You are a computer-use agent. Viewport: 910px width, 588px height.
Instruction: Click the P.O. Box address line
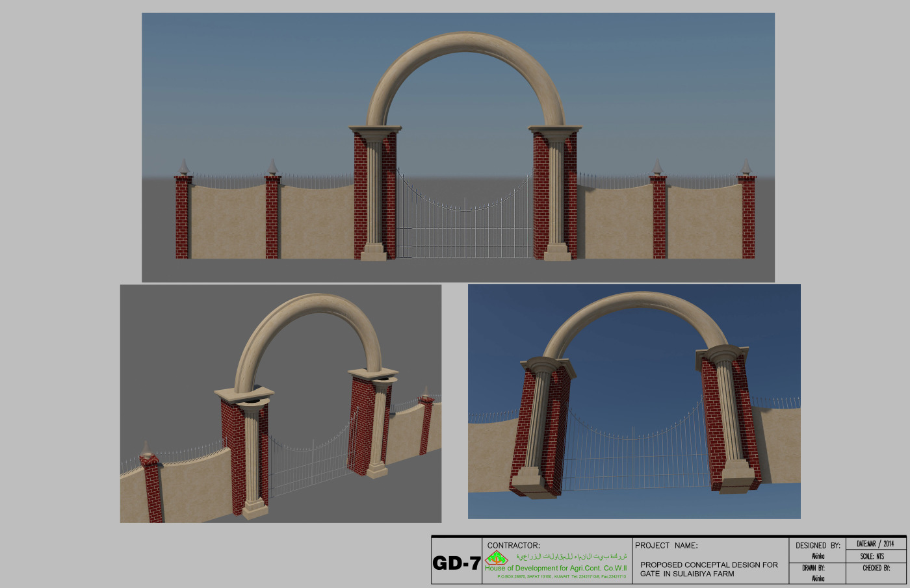click(x=561, y=576)
